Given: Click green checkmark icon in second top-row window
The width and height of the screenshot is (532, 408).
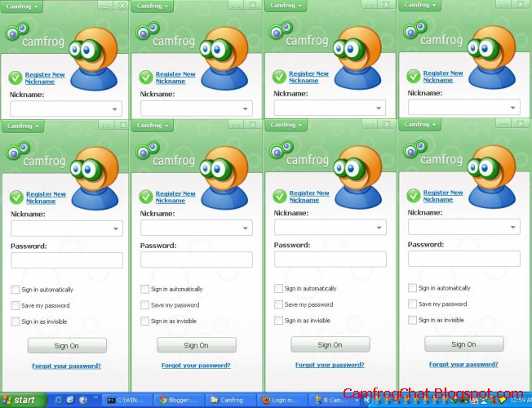Looking at the screenshot, I should tap(146, 78).
